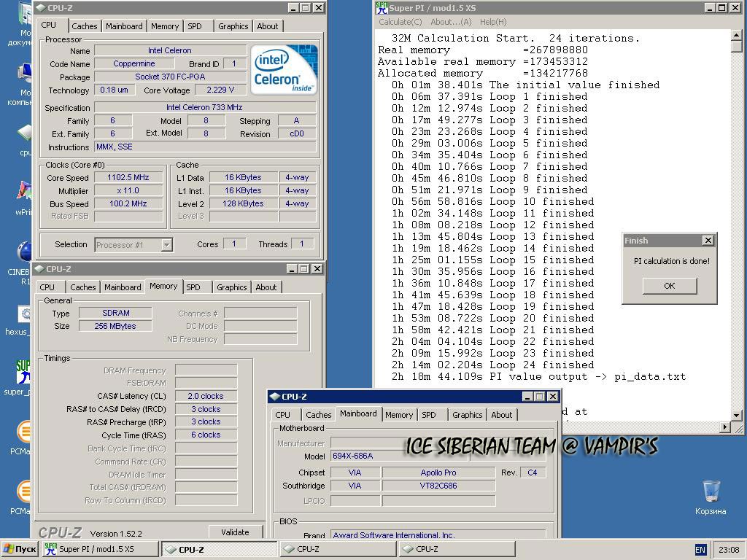Click the Coppermine code name value
Image resolution: width=747 pixels, height=560 pixels.
[x=134, y=63]
